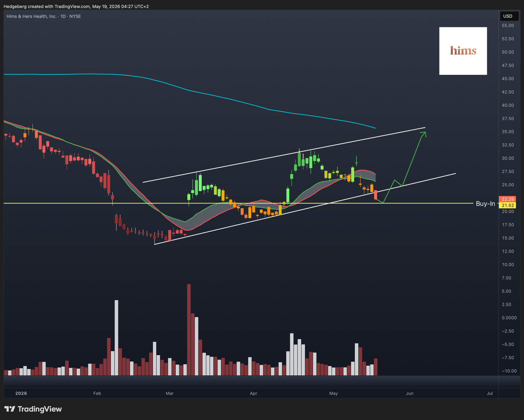Click the Apr date label
524x420 pixels.
(253, 393)
